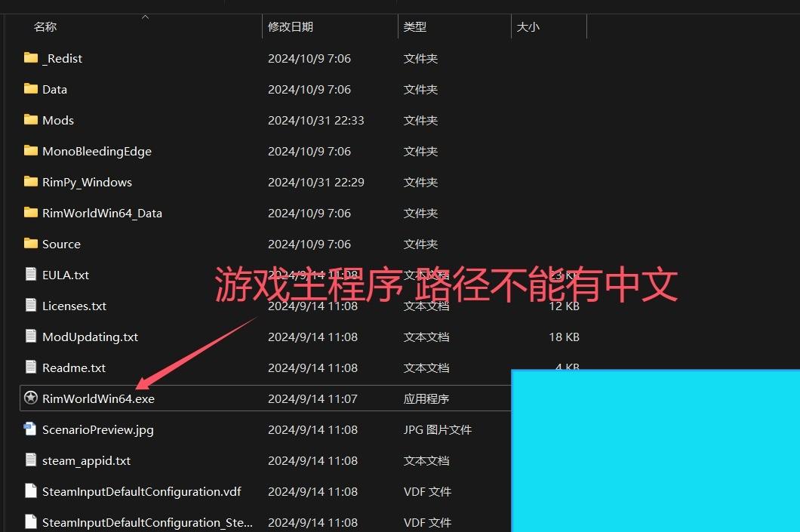Click the 12 KB size cell

coord(564,306)
